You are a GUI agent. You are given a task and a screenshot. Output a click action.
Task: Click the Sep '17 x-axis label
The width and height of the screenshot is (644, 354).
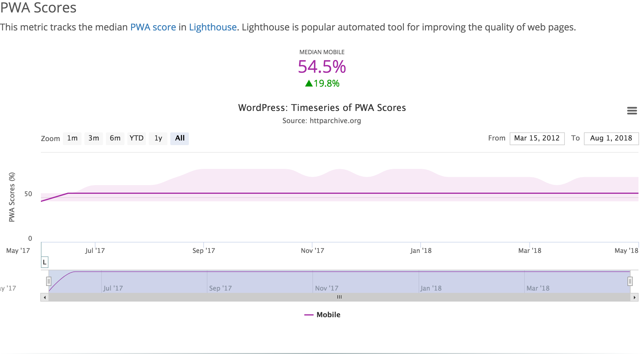(x=204, y=251)
